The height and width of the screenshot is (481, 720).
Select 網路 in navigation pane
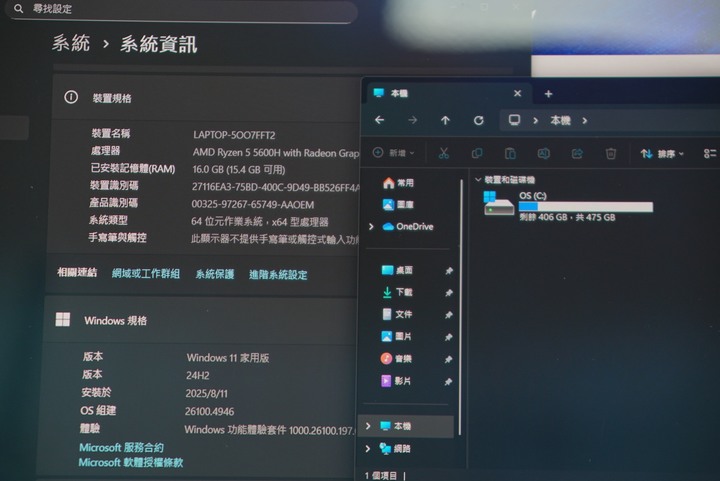[395, 448]
